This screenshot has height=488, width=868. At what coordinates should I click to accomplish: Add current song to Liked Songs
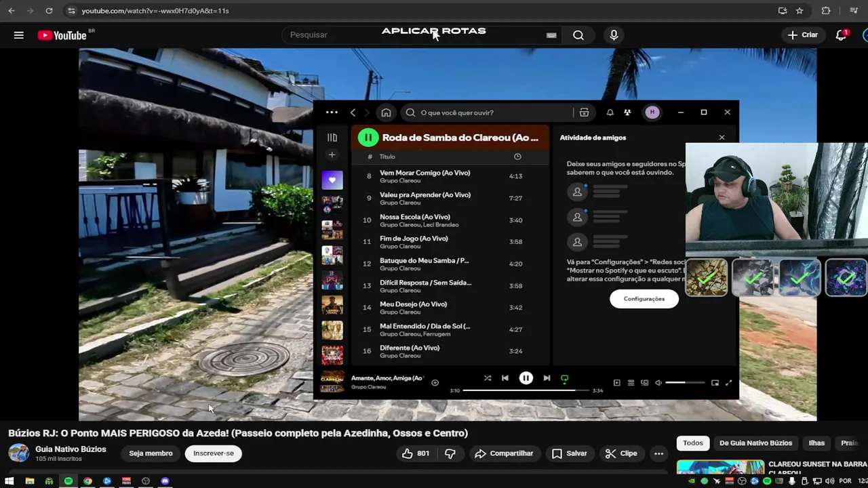pos(435,383)
